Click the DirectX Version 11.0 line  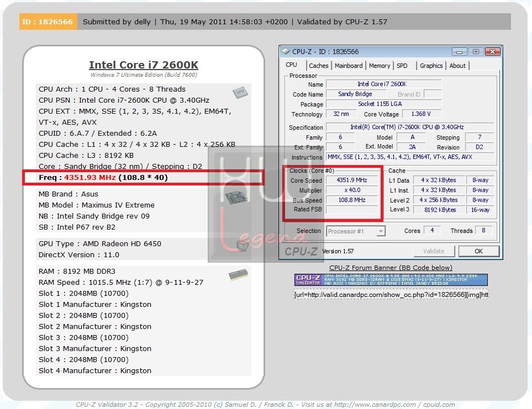[x=78, y=255]
